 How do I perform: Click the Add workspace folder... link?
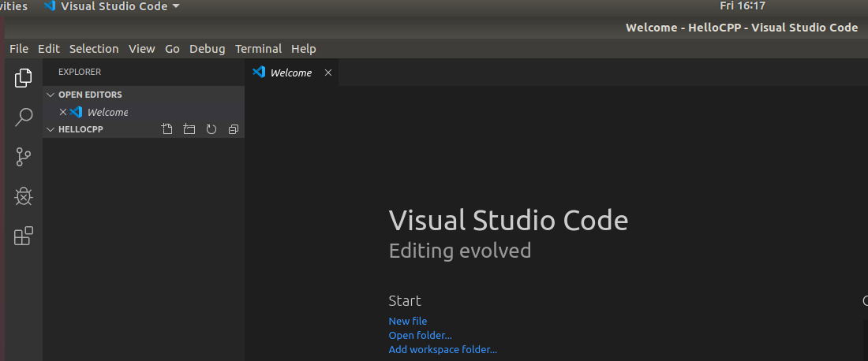[443, 350]
